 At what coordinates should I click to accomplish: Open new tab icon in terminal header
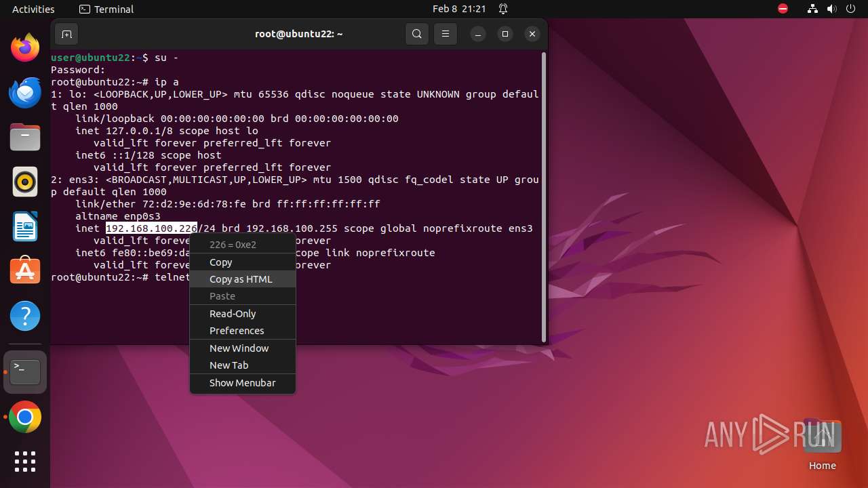[66, 34]
